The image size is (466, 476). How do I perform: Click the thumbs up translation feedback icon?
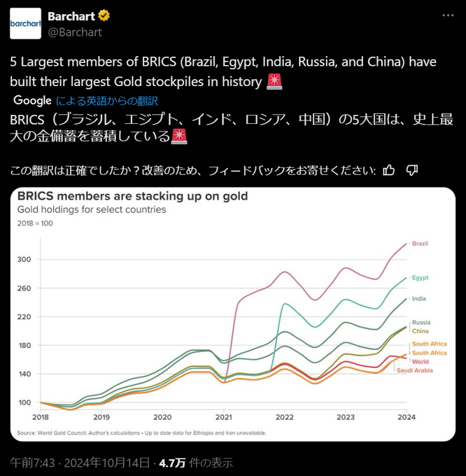coord(389,170)
